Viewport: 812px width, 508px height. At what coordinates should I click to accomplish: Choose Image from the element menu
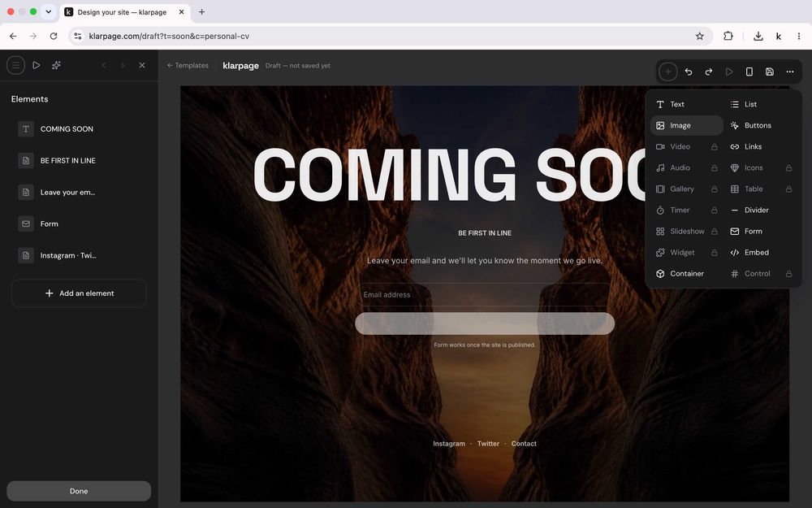pos(686,125)
